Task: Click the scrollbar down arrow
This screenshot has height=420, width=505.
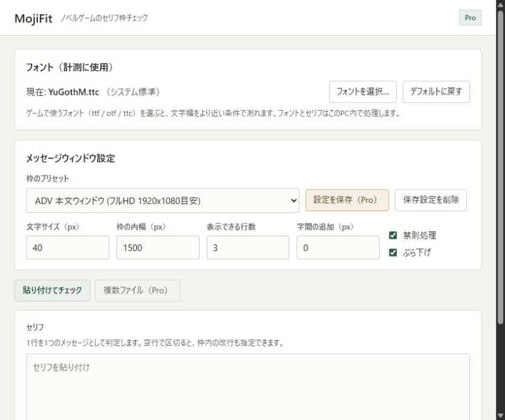Action: 500,416
